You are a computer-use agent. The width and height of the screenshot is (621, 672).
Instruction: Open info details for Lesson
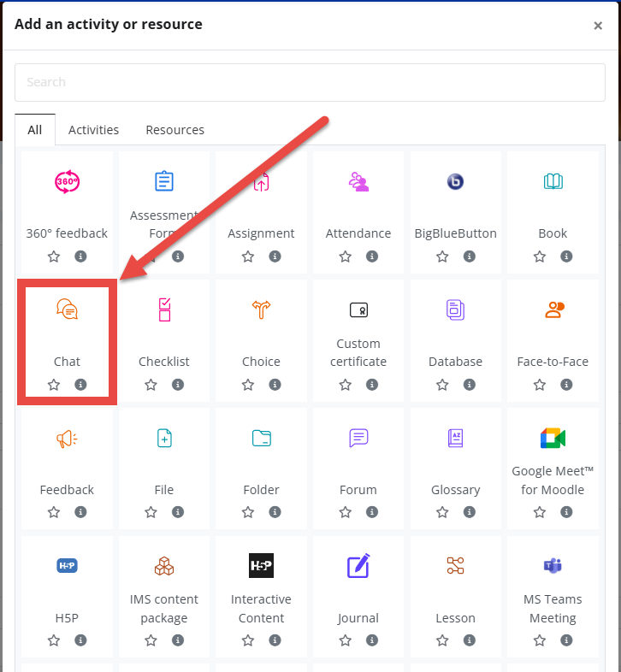[x=470, y=640]
